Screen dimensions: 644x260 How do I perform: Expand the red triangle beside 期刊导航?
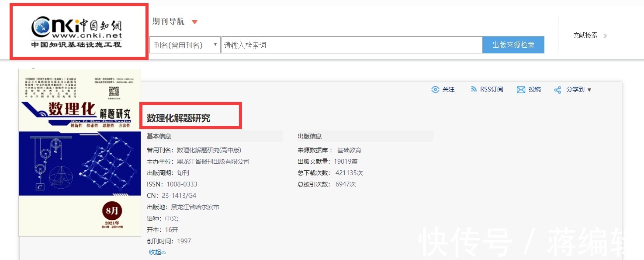(x=194, y=22)
